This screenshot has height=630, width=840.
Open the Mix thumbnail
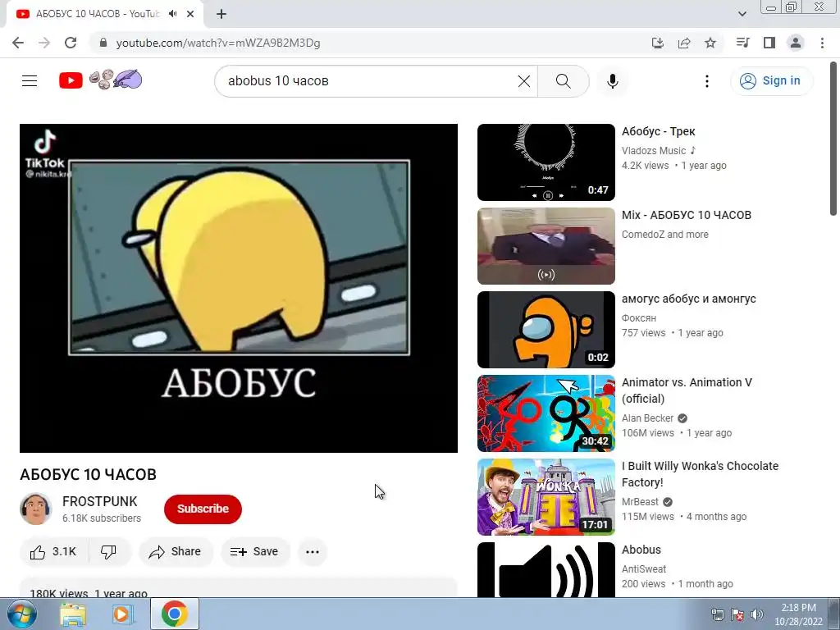pyautogui.click(x=546, y=246)
